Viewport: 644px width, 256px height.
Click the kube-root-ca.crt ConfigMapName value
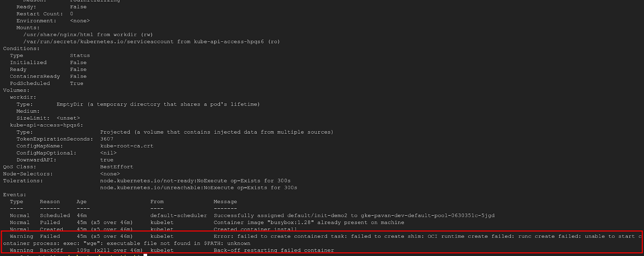coord(127,146)
